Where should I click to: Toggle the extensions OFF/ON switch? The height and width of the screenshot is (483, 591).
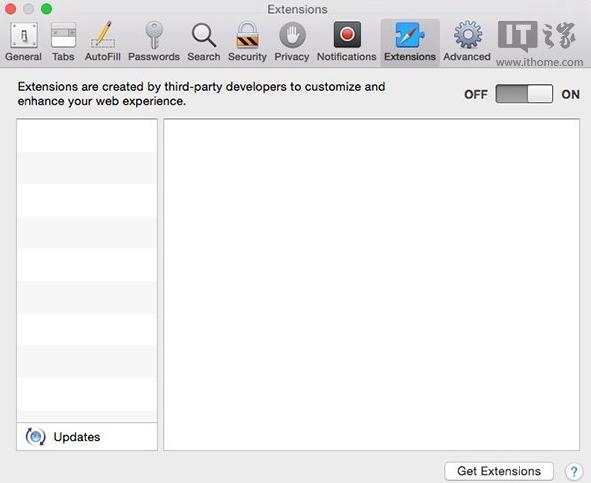pyautogui.click(x=524, y=94)
